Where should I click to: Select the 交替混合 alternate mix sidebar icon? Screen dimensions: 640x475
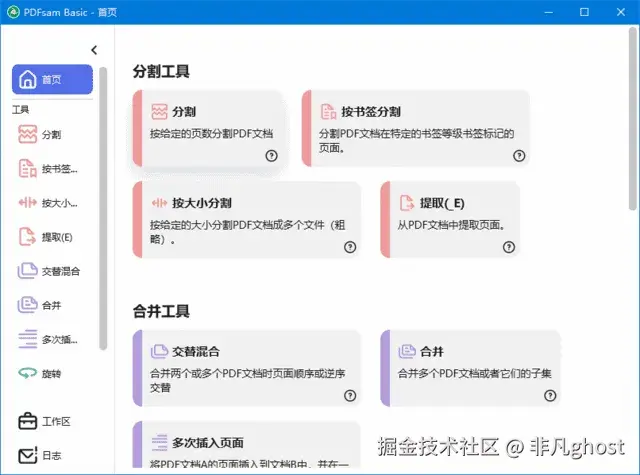(27, 271)
